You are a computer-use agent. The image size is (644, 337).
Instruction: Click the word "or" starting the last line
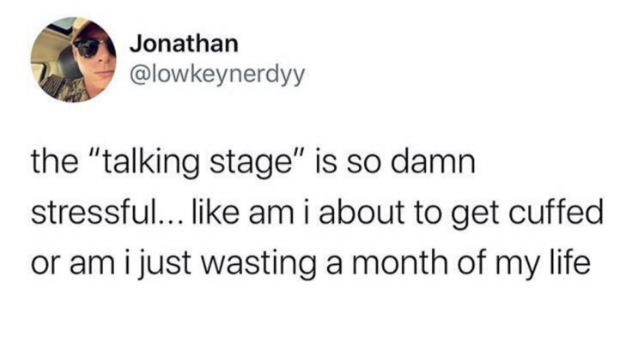46,265
